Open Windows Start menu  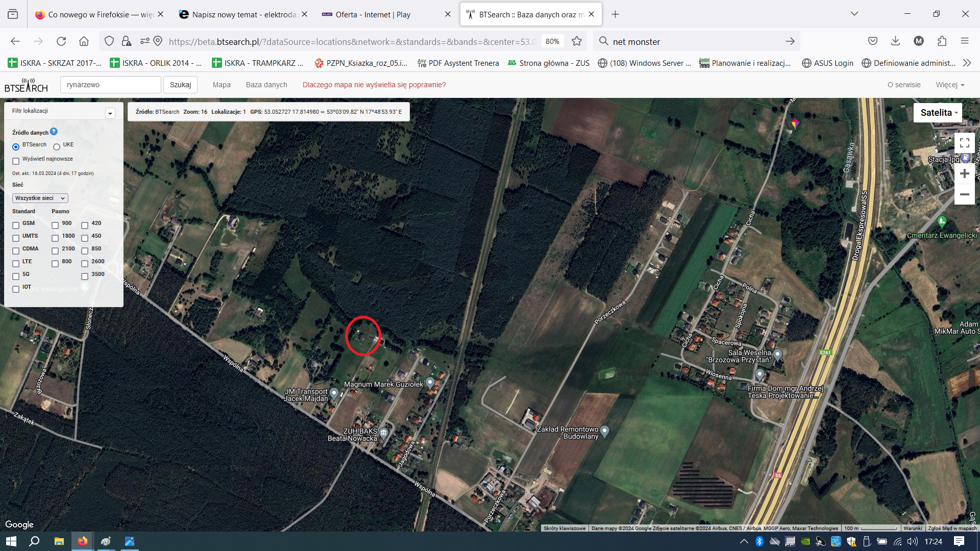click(11, 541)
